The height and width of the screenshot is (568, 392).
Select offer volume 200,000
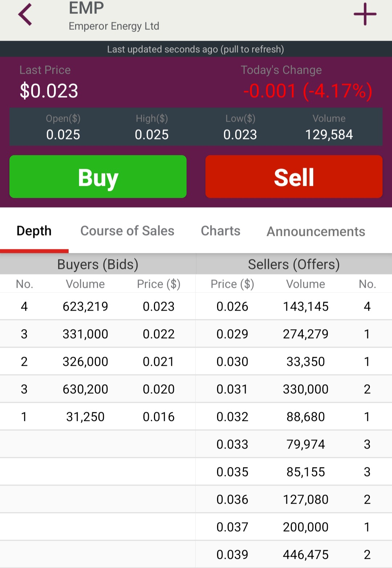pos(306,527)
